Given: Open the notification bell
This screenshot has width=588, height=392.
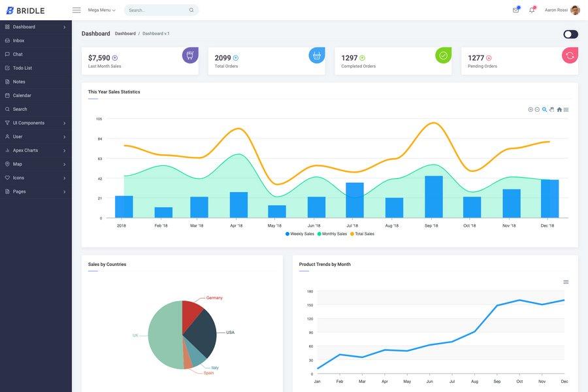Looking at the screenshot, I should click(x=530, y=8).
